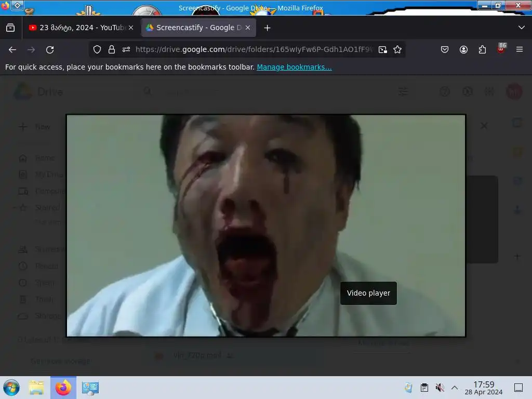Reload the current page
Screen dimensions: 532x399
point(50,49)
